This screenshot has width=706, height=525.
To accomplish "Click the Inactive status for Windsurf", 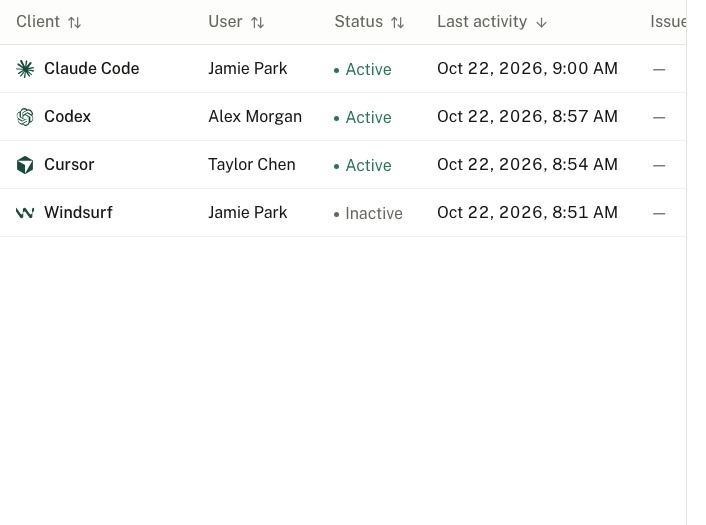I will click(x=368, y=213).
